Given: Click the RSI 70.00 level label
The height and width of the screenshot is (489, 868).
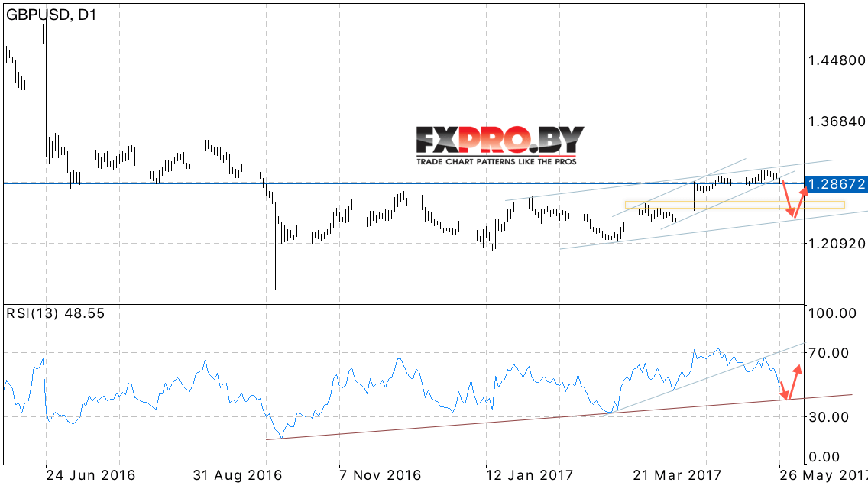Looking at the screenshot, I should [829, 353].
